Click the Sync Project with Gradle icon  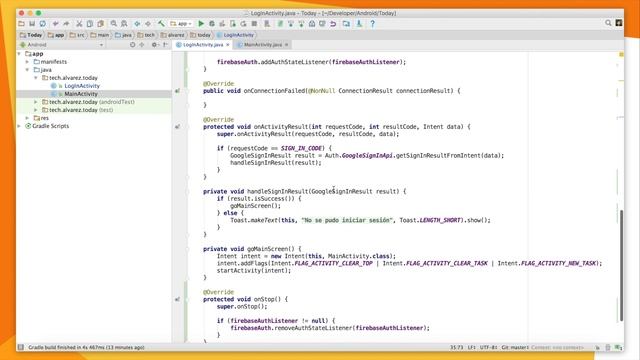click(x=280, y=24)
